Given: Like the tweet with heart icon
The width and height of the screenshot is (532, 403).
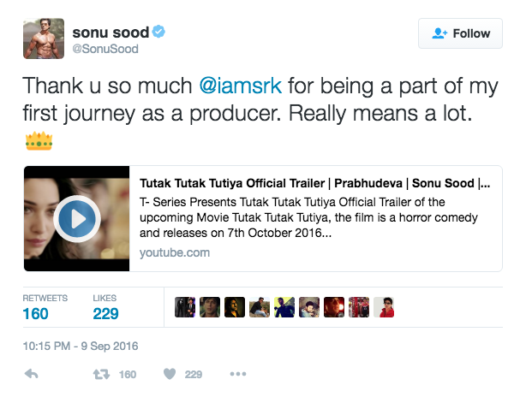Looking at the screenshot, I should pos(170,374).
